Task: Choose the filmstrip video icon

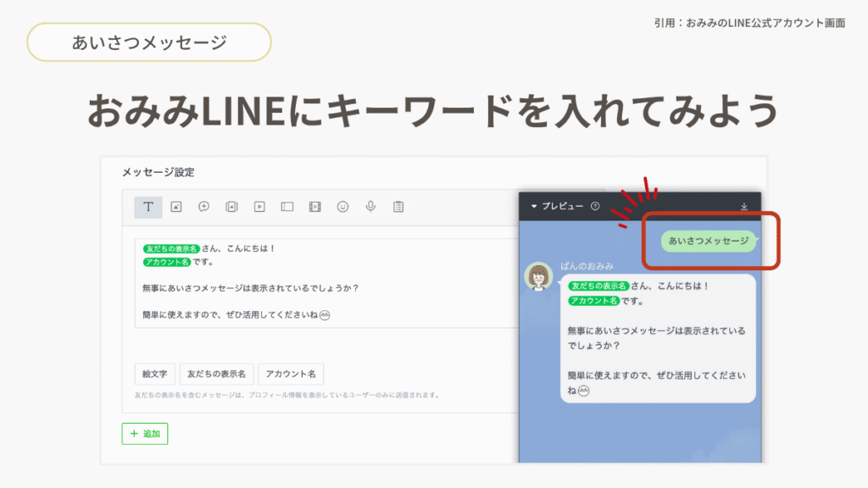Action: [314, 206]
